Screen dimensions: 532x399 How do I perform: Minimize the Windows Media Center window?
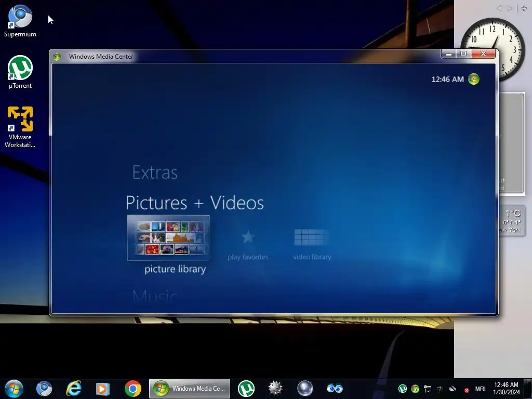[x=448, y=54]
